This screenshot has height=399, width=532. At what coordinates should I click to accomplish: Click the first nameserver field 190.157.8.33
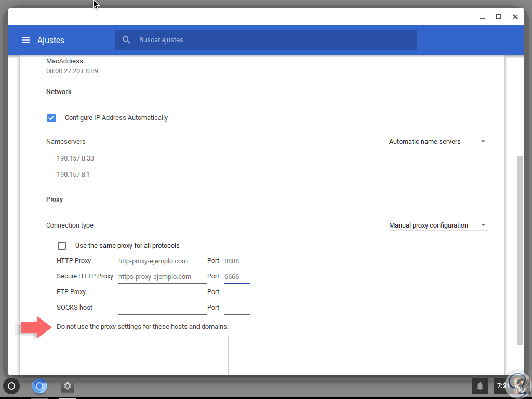click(x=101, y=158)
